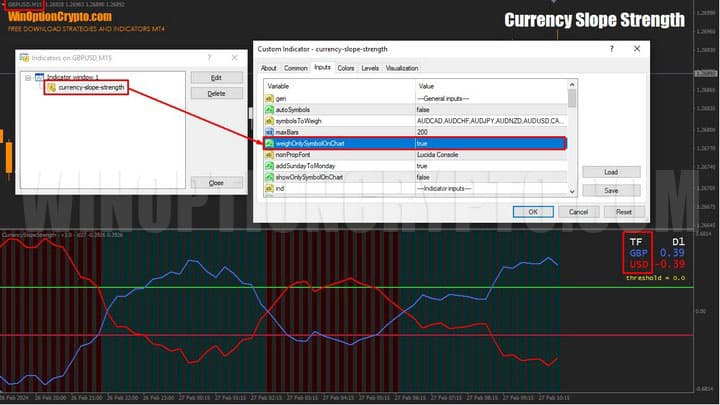Collapse the Indicator window 1 tree node
Image resolution: width=720 pixels, height=405 pixels.
(x=28, y=78)
